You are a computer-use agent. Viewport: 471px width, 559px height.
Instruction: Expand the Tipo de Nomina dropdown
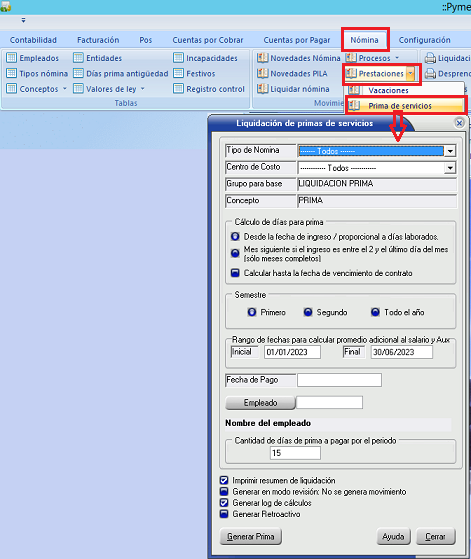(x=450, y=151)
